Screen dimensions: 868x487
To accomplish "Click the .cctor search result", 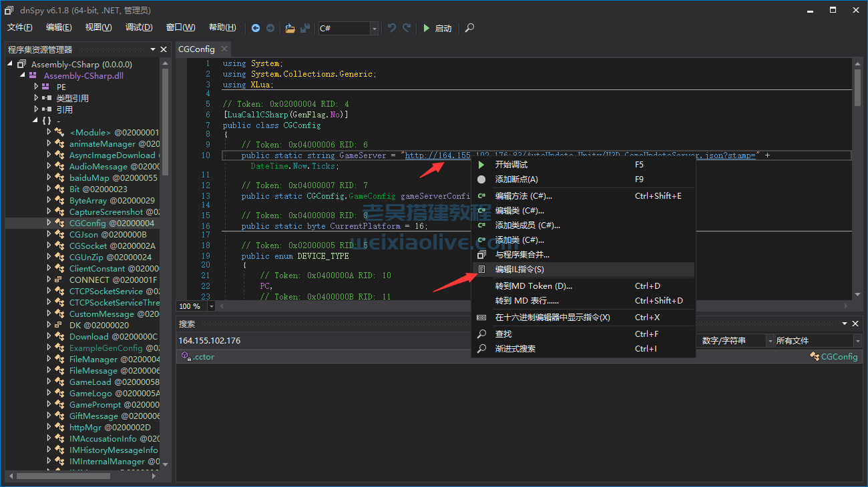I will click(x=204, y=357).
